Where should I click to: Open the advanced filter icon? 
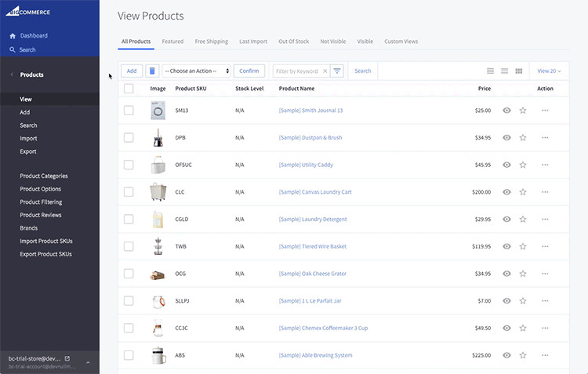point(337,71)
